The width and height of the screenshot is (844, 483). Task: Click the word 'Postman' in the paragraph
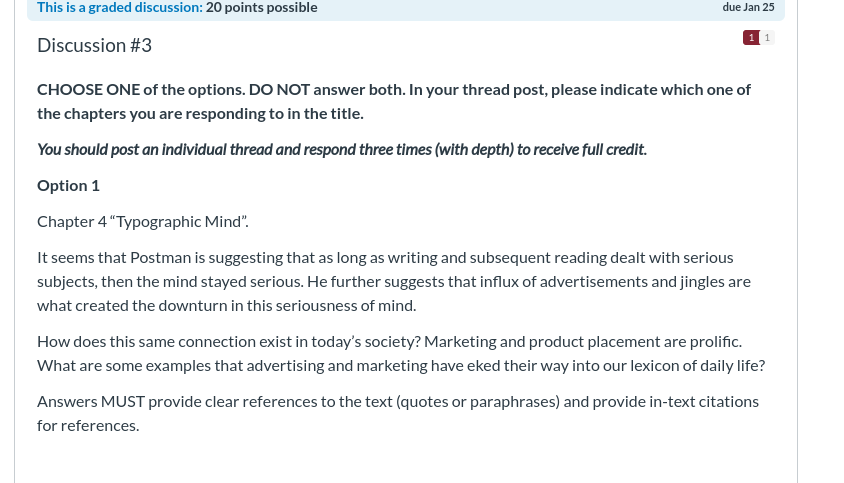click(160, 258)
